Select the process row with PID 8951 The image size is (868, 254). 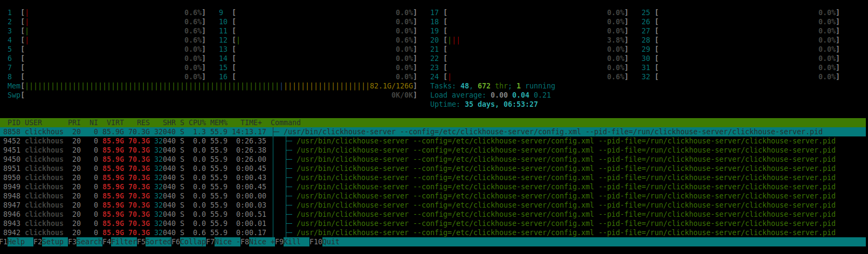coord(433,168)
